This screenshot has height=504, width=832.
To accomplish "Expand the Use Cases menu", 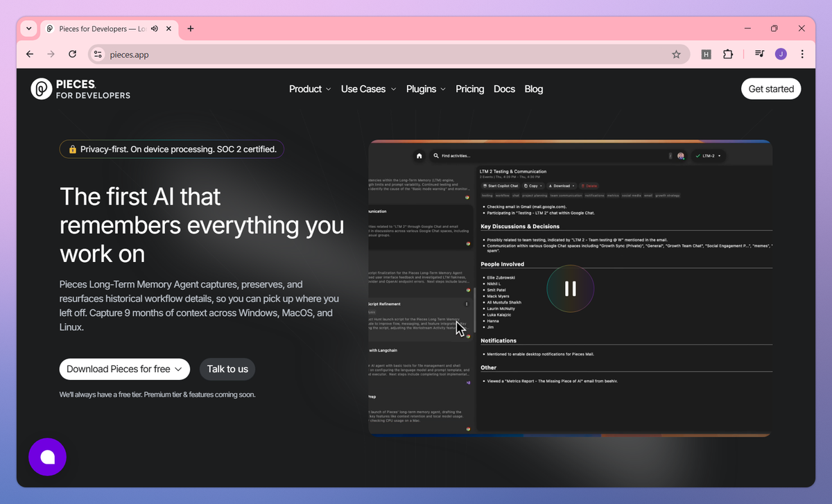I will tap(369, 89).
